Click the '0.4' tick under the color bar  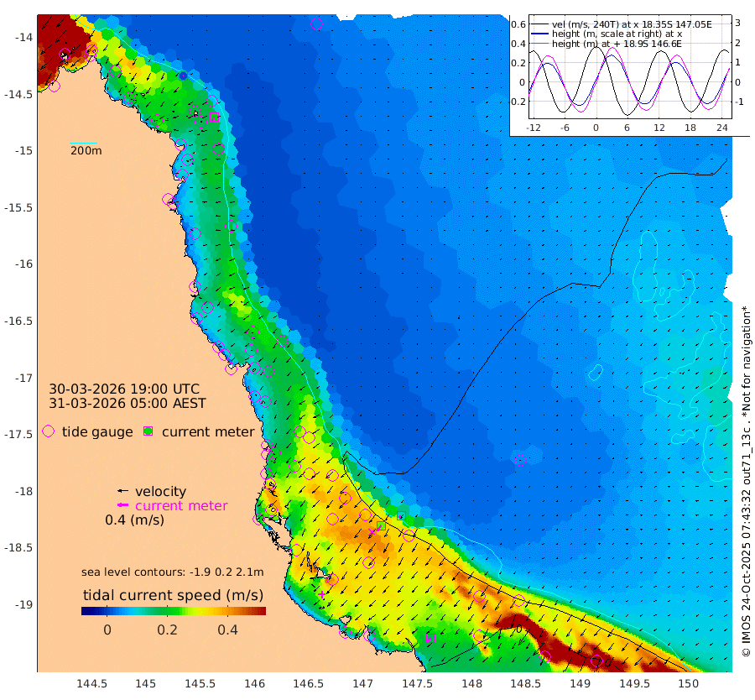227,629
